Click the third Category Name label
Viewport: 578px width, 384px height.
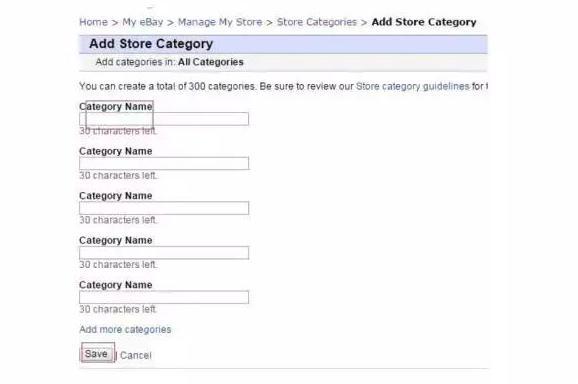pos(116,196)
